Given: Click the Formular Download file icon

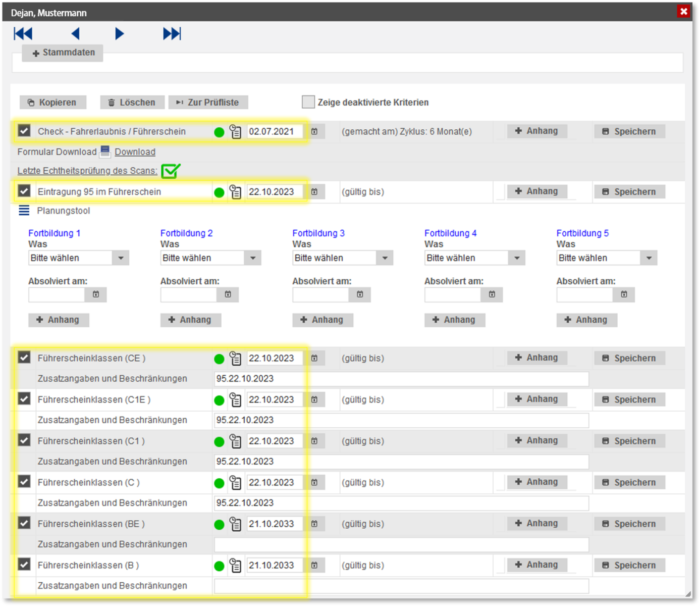Looking at the screenshot, I should [x=105, y=151].
